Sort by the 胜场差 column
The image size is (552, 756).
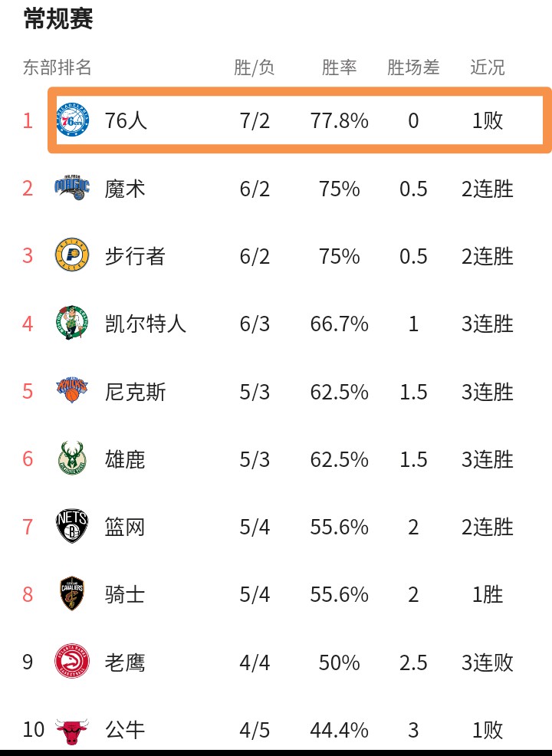coord(413,67)
